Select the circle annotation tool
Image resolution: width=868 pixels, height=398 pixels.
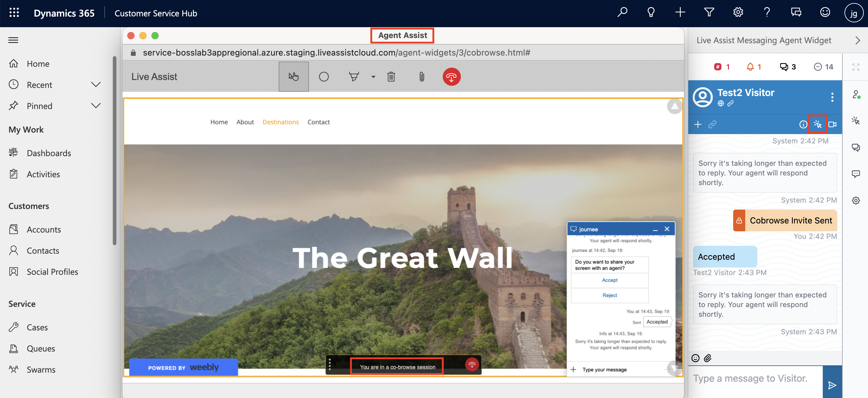[x=324, y=77]
